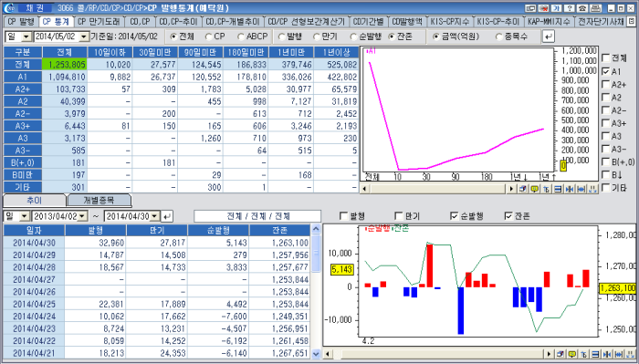Click lower chart crosshair cursor icon
This screenshot has width=639, height=364.
tap(584, 354)
